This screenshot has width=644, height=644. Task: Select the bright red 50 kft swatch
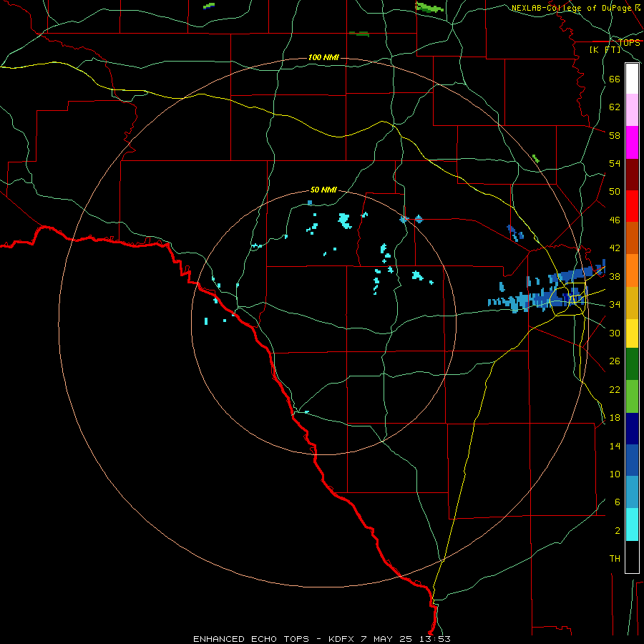coord(632,206)
